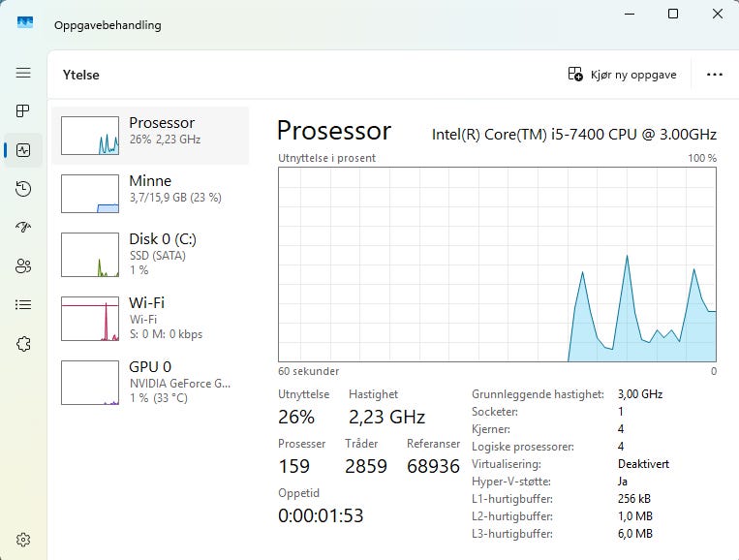This screenshot has width=739, height=560.
Task: Close the Oppgavebehandling window
Action: tap(718, 15)
